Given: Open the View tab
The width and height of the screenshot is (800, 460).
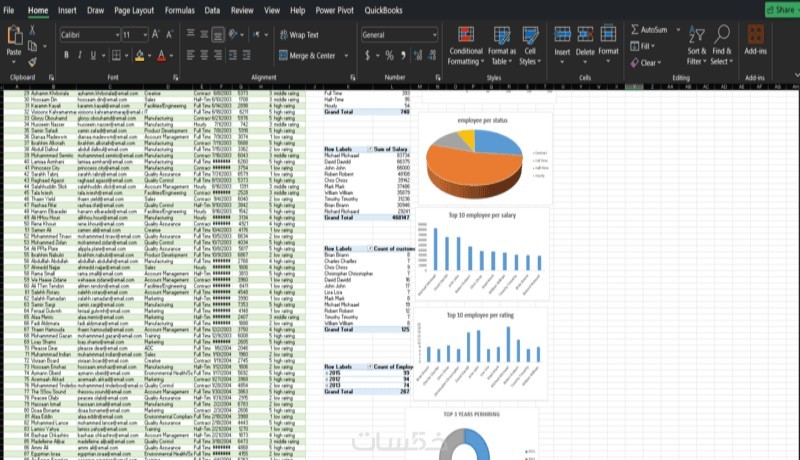Looking at the screenshot, I should coord(271,10).
